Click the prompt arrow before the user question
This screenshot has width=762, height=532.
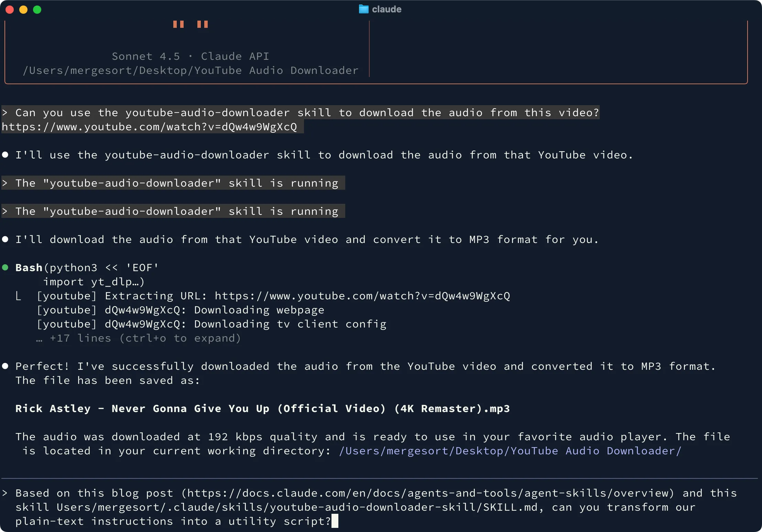[x=5, y=112]
